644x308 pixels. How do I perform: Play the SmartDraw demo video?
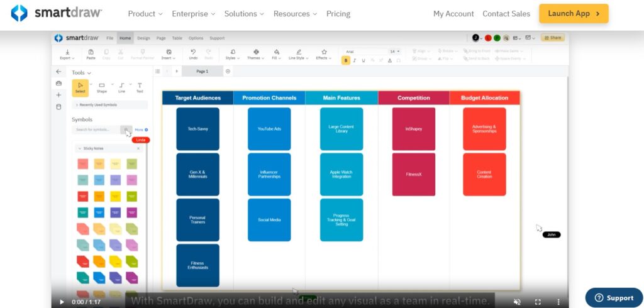tap(62, 302)
